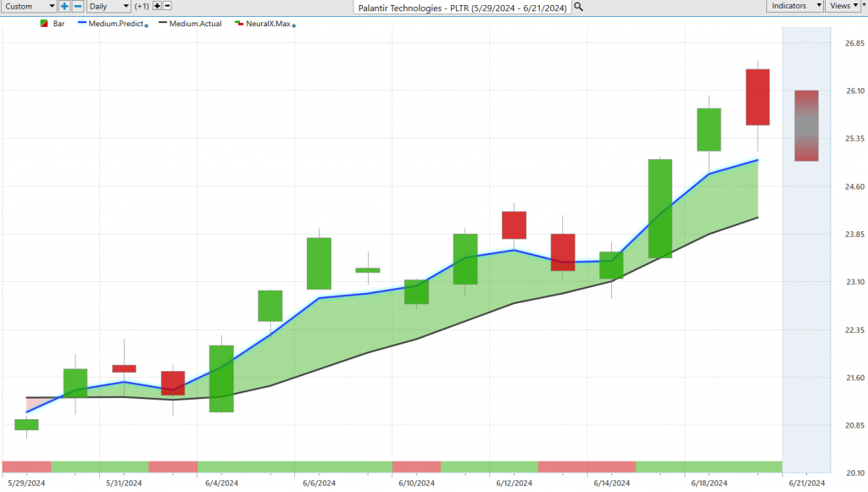Screen dimensions: 868x492
Task: Click the 20.10 price label
Action: [x=856, y=473]
